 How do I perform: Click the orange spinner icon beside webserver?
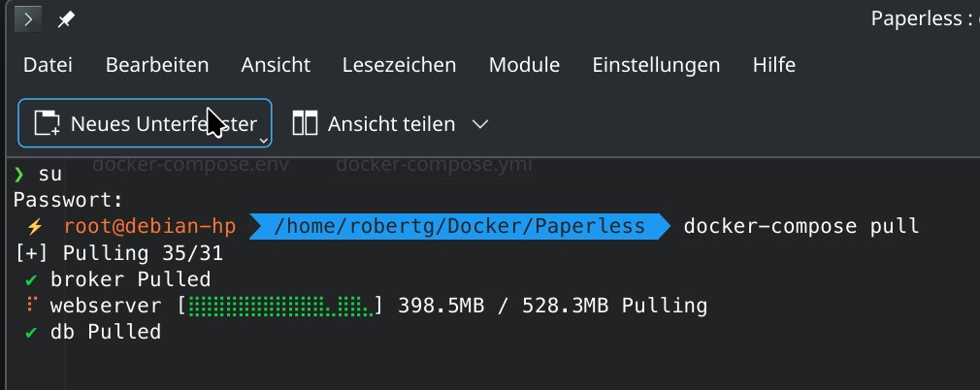point(31,307)
